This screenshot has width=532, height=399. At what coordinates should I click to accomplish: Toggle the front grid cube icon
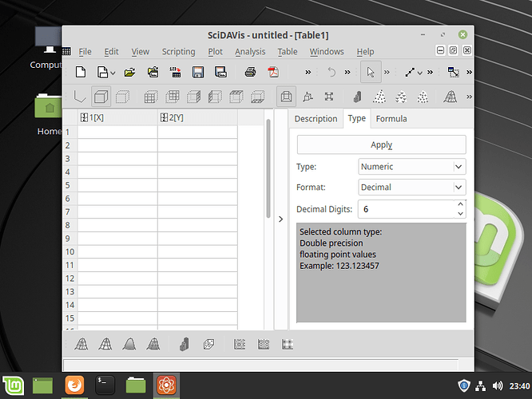(151, 97)
